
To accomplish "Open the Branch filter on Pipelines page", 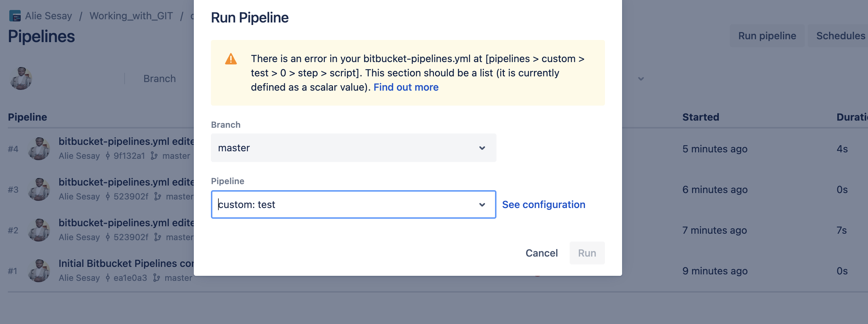I will (x=160, y=79).
